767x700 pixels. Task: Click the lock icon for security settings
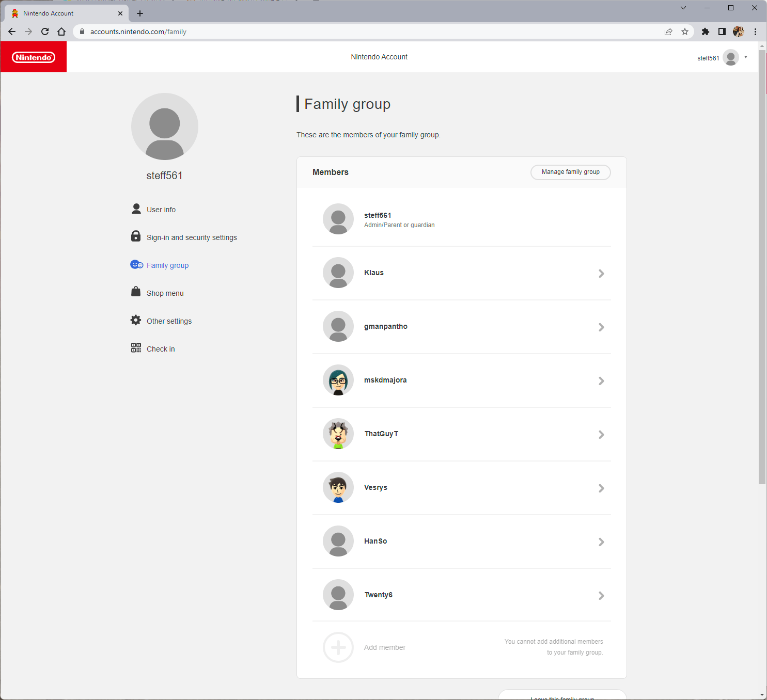[136, 236]
